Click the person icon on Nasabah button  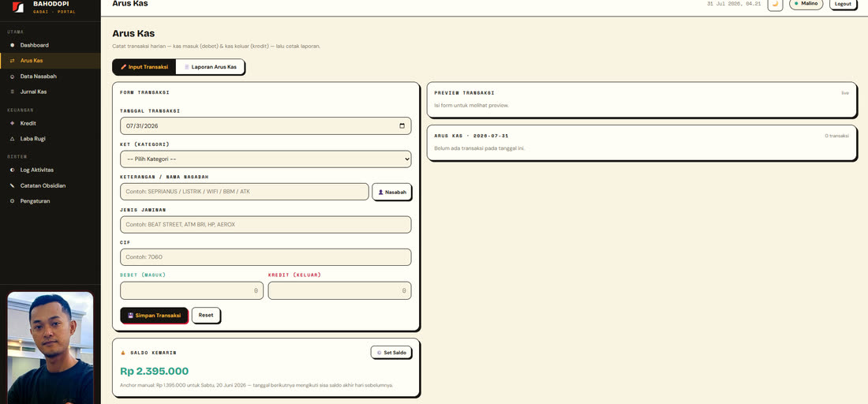pyautogui.click(x=381, y=192)
